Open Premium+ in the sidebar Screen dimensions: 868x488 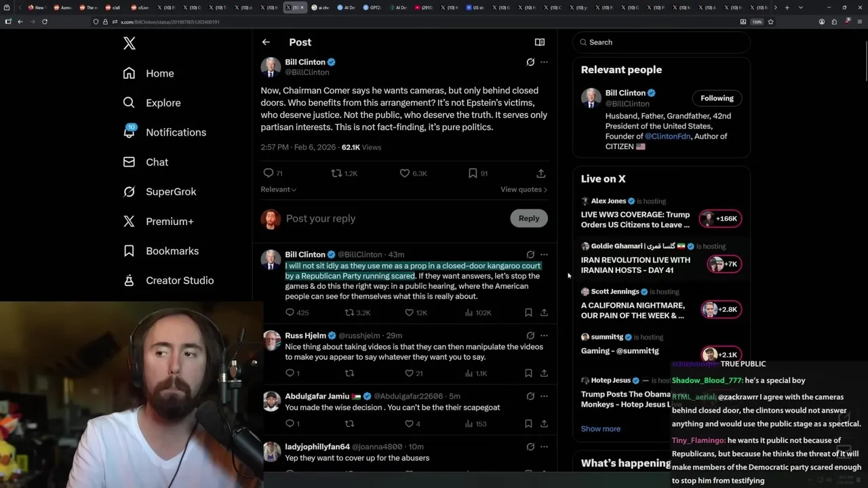coord(158,221)
